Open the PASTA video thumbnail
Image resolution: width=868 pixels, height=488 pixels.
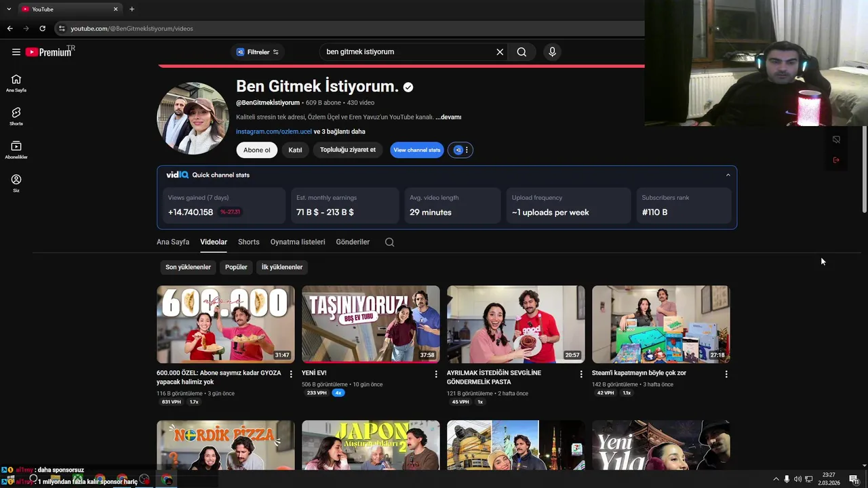(516, 324)
